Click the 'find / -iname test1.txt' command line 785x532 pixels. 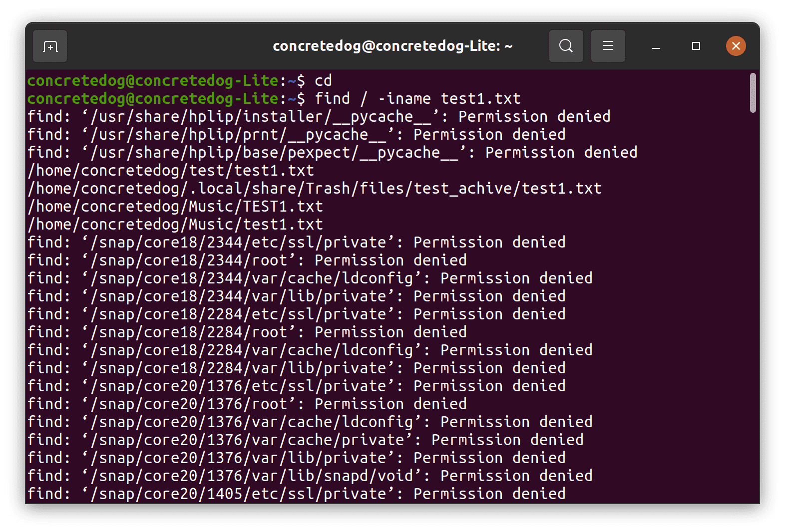point(274,98)
